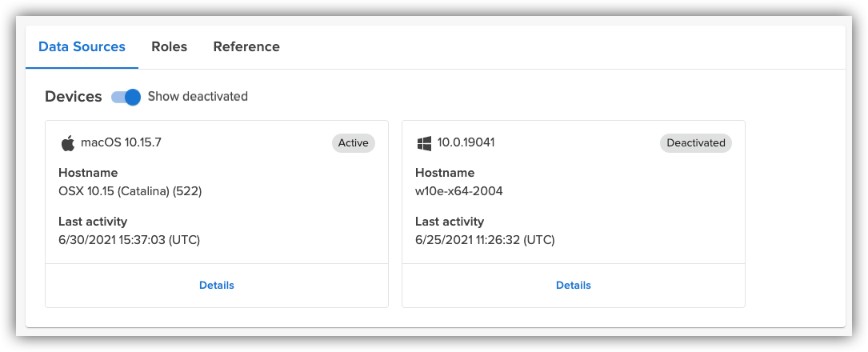Click the Apple logo icon on macOS card

(x=67, y=143)
